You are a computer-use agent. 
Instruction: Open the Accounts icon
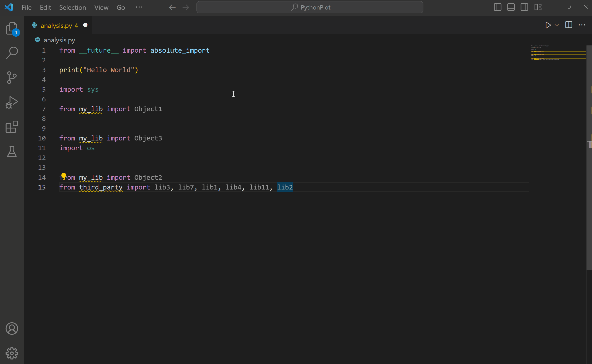pos(12,328)
